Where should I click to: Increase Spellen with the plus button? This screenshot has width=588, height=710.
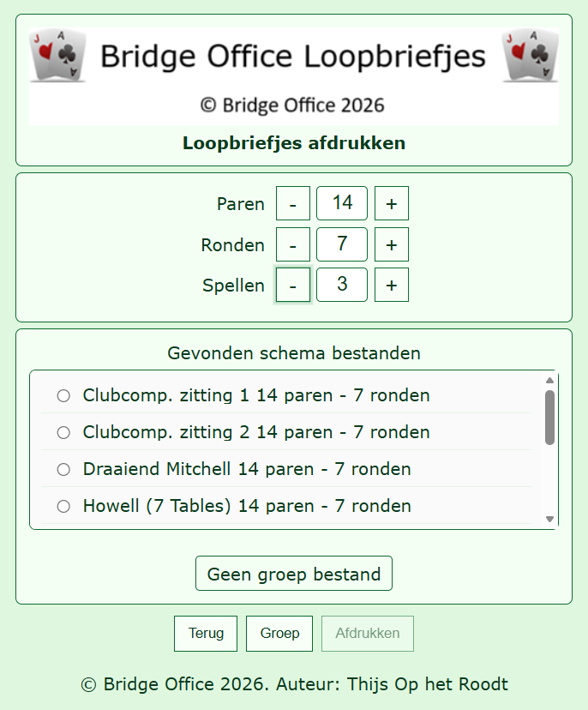(x=392, y=285)
